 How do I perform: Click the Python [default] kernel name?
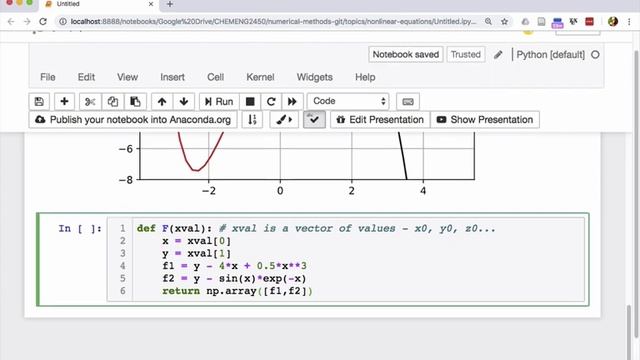(550, 55)
